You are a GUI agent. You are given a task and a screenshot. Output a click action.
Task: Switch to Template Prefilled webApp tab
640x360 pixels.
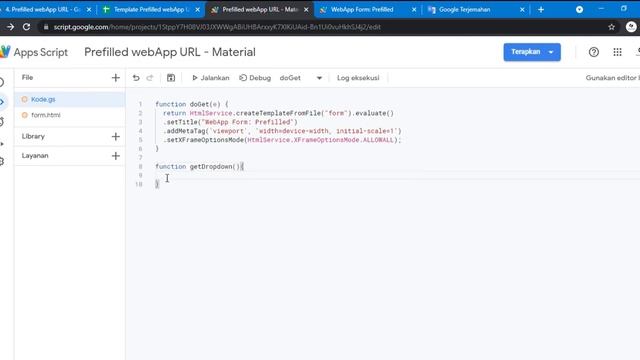click(x=150, y=9)
